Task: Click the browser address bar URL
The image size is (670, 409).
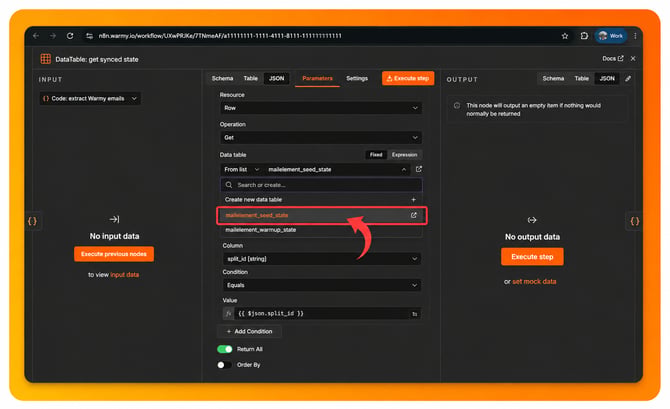Action: point(220,36)
